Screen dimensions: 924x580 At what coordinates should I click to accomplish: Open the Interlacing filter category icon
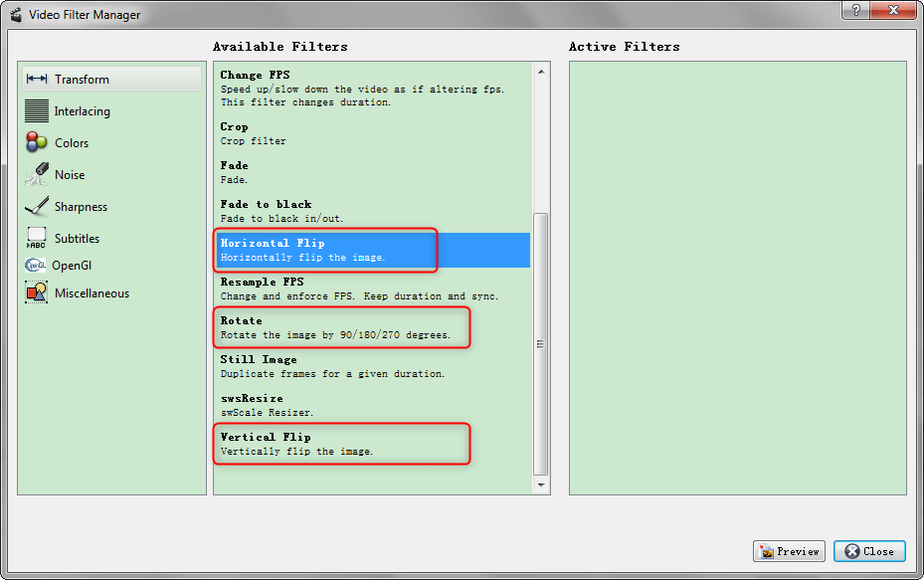(37, 111)
